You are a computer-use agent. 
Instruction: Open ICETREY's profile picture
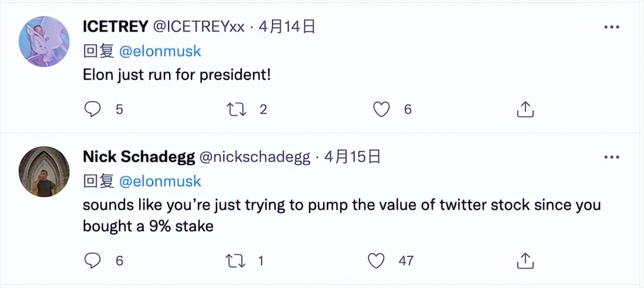(x=44, y=41)
